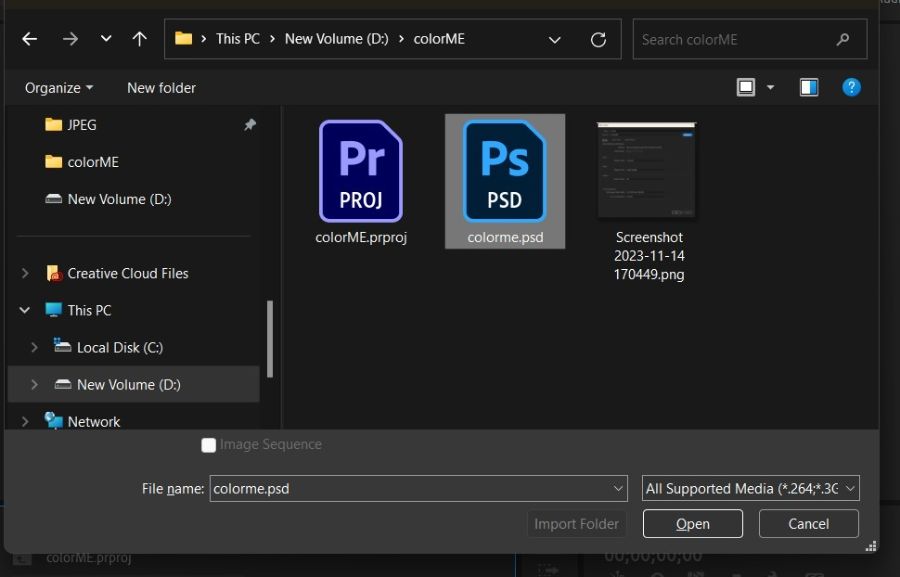Screen dimensions: 900x577
Task: Select colorME in quick access list
Action: [82, 162]
